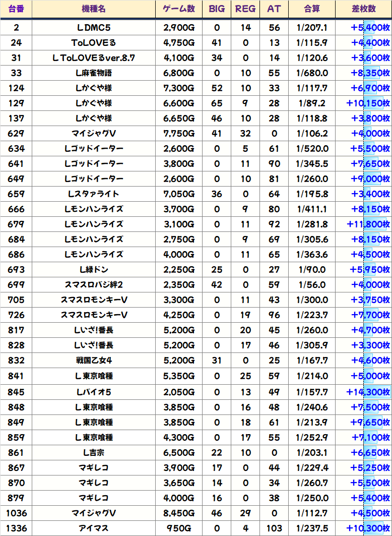Click the +9,650枚 value
Image resolution: width=392 pixels, height=536 pixels.
click(x=370, y=423)
